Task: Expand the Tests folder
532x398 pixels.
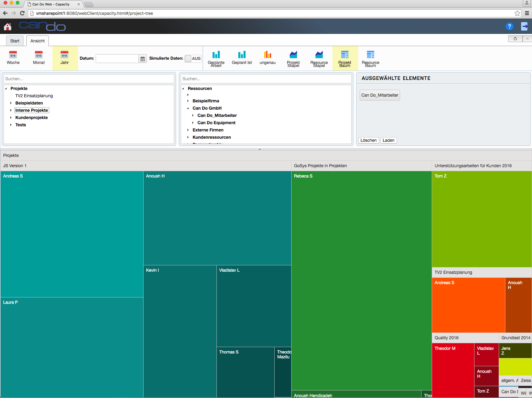Action: click(x=11, y=125)
